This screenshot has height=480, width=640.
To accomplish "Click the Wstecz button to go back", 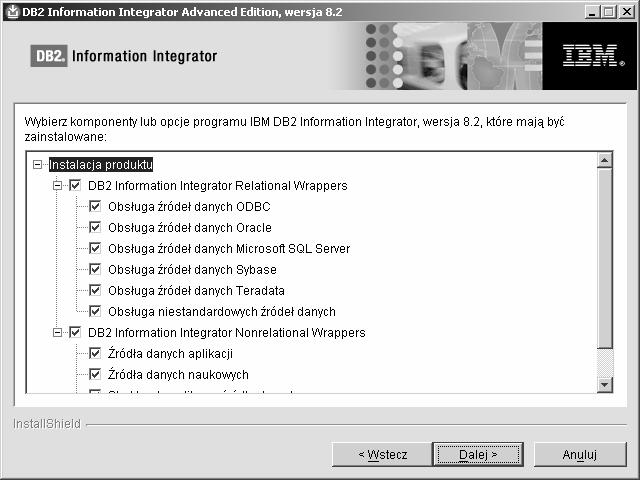I will coord(382,454).
